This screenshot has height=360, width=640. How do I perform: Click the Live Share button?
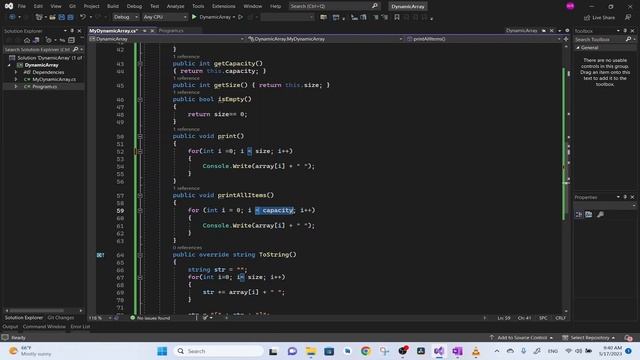point(600,18)
